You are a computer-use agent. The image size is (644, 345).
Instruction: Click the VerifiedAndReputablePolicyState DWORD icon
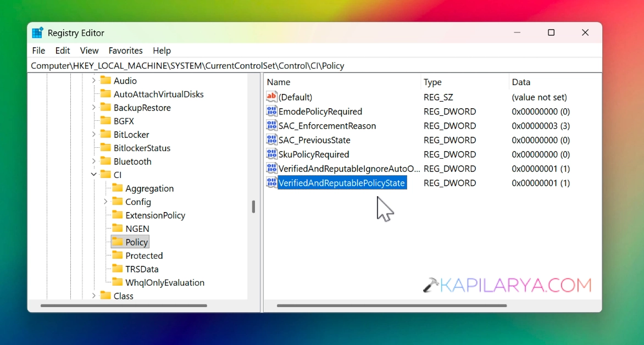point(271,183)
